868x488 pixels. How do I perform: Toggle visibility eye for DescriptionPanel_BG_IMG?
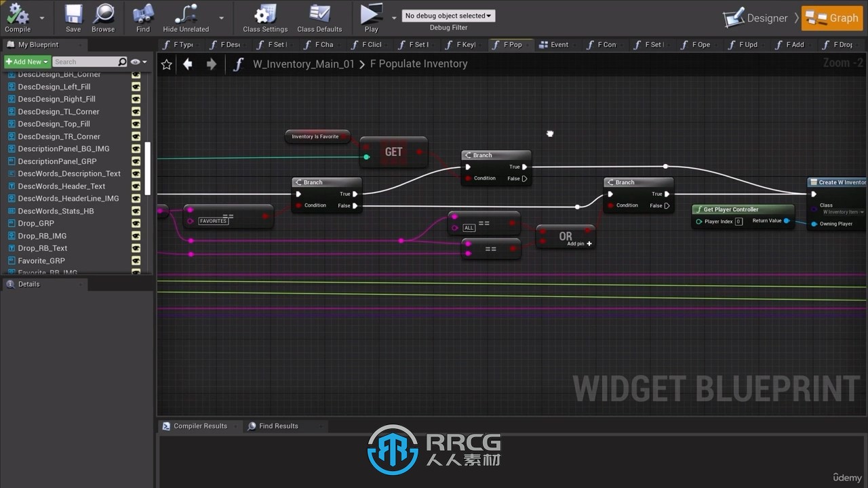[136, 148]
